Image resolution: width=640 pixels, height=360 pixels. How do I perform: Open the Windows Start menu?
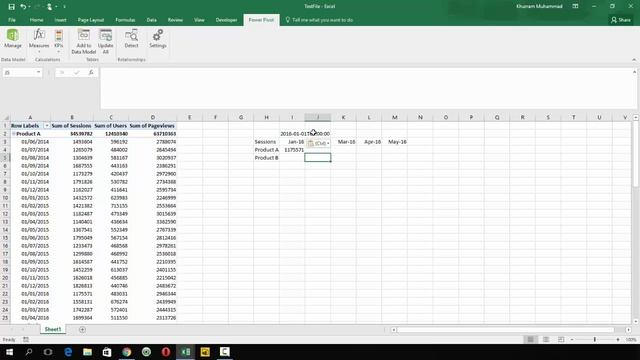tap(9, 352)
